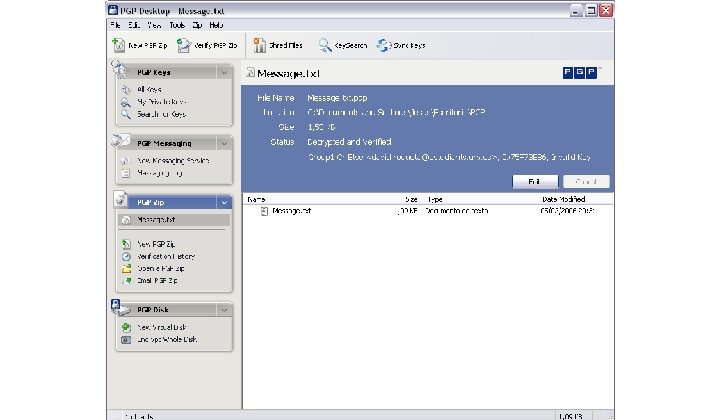Select My Private Keys in sidebar
720x420 pixels.
161,102
